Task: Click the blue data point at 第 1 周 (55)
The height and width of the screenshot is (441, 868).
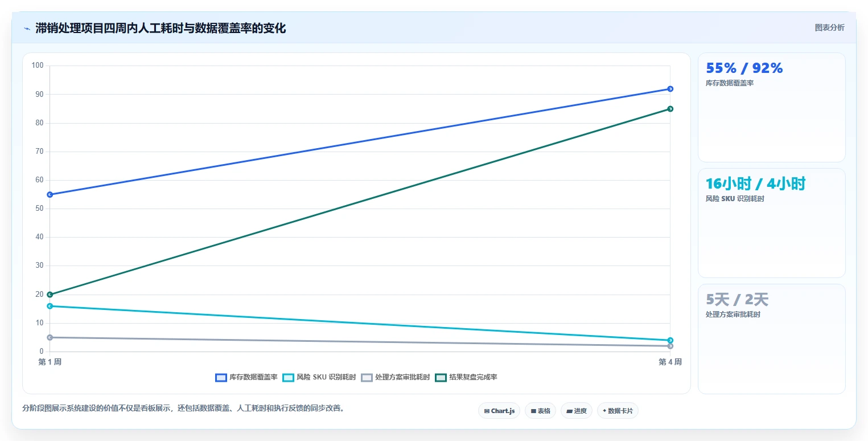Action: coord(50,194)
